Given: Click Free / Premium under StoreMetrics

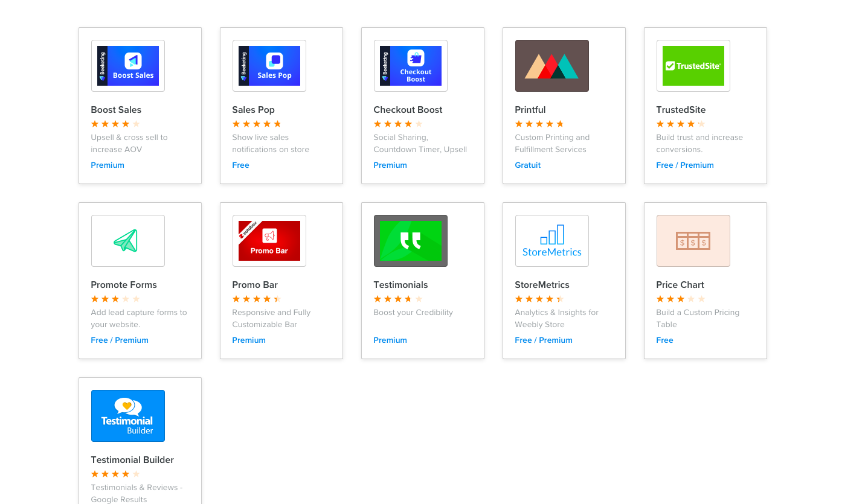Looking at the screenshot, I should pyautogui.click(x=544, y=340).
